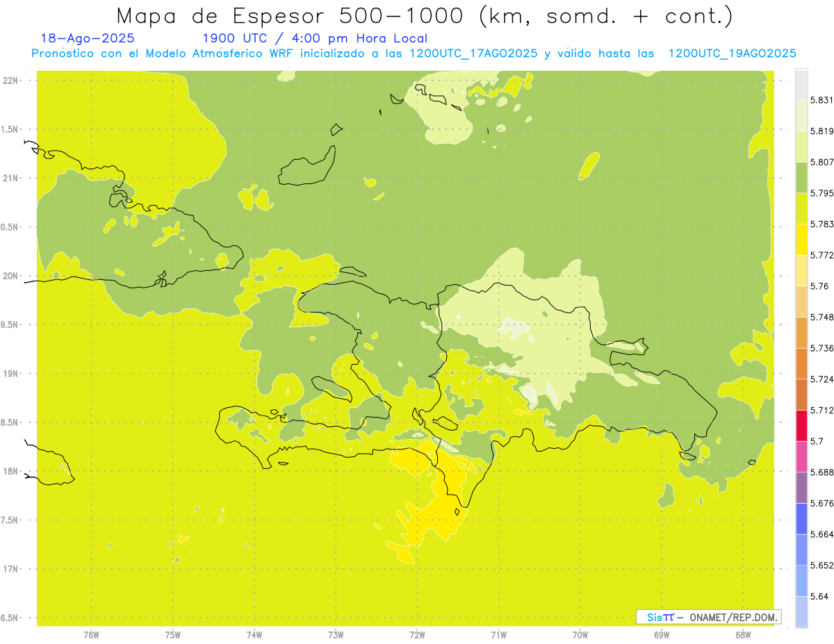Select the date label '18-Ago-2025'

point(88,39)
